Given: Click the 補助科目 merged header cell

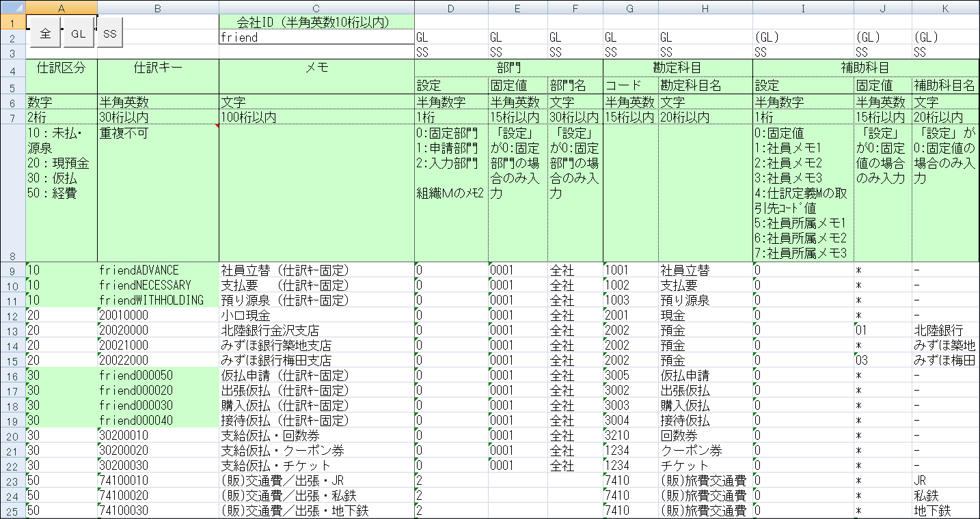Looking at the screenshot, I should click(866, 68).
